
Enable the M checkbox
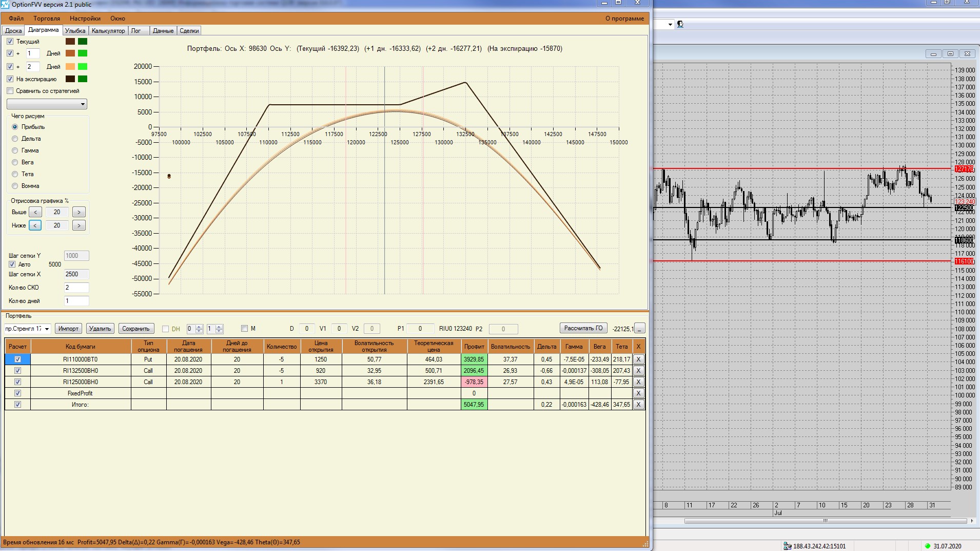coord(244,329)
